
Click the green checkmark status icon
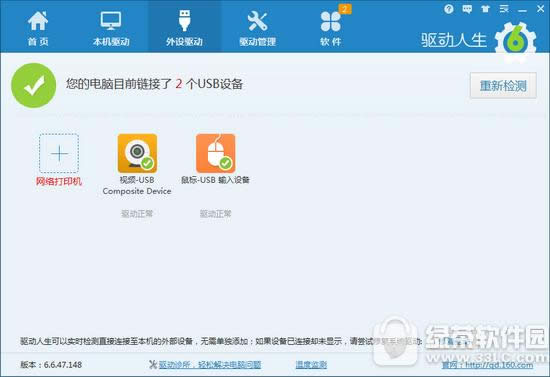click(34, 85)
